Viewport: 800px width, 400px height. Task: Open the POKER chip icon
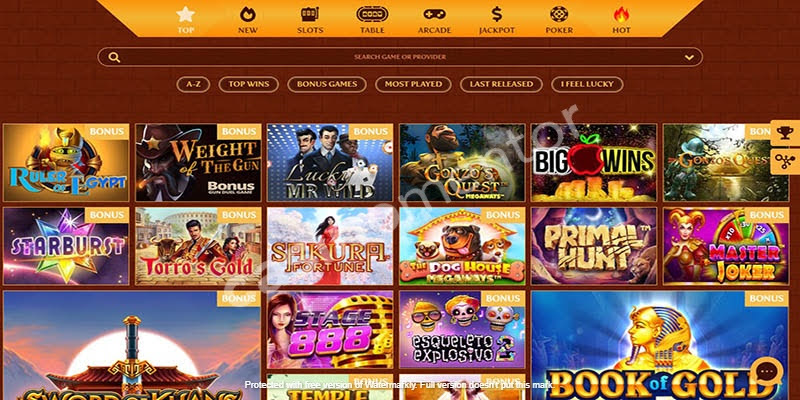559,14
